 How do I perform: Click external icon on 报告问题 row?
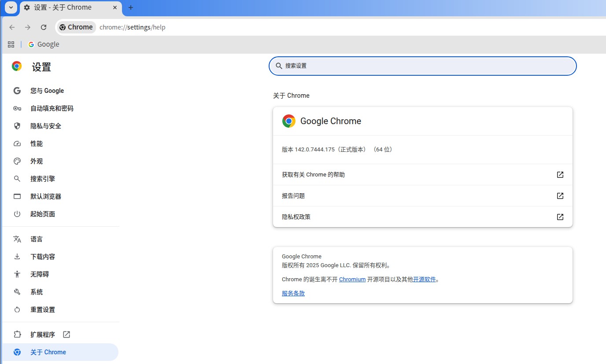coord(560,196)
